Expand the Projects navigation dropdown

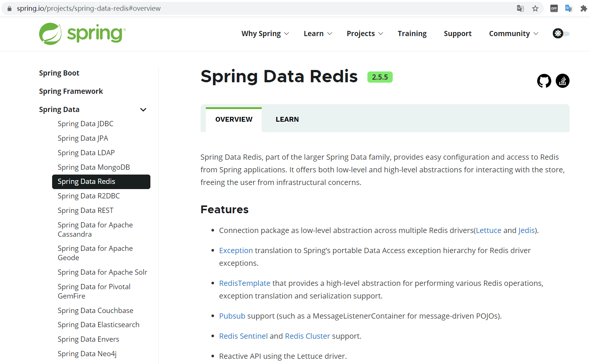click(365, 33)
